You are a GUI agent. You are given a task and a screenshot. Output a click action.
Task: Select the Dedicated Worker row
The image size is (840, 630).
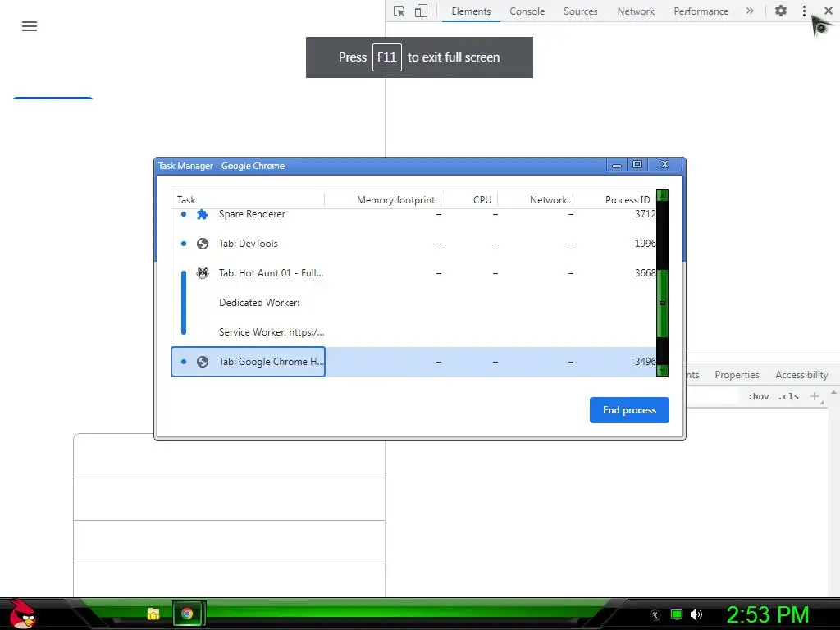[413, 303]
